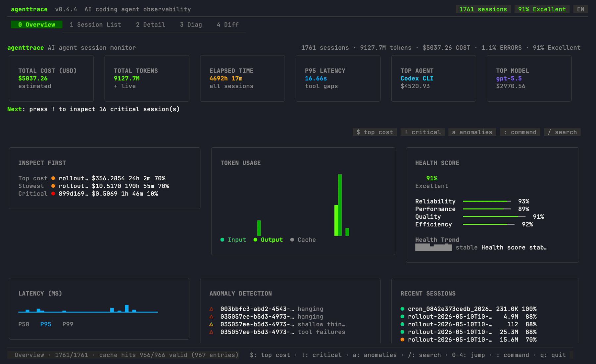
Task: Click the Next: inspect 16 critical sessions hint
Action: pyautogui.click(x=93, y=109)
